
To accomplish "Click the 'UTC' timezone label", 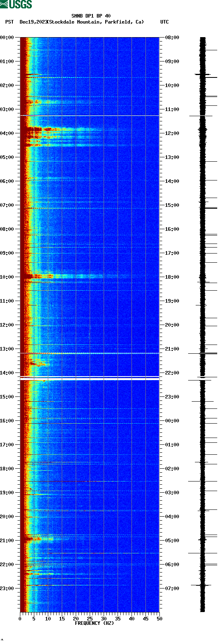I will [165, 22].
